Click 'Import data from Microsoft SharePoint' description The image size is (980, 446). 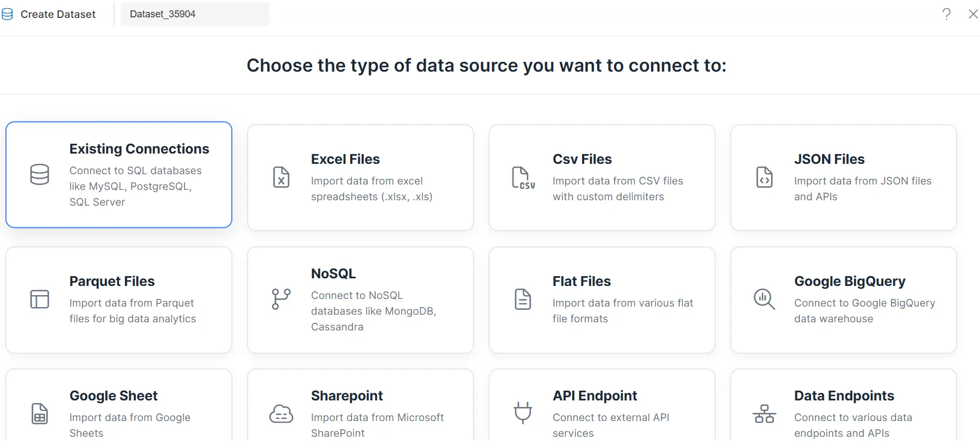click(377, 425)
